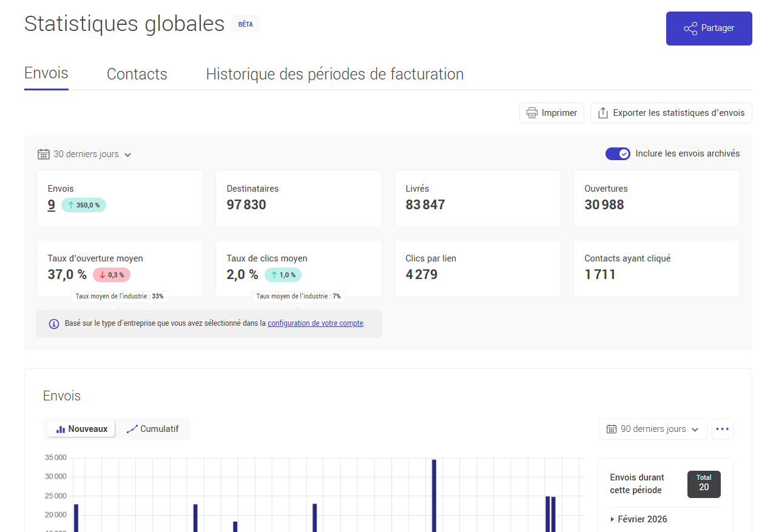Switch to the Contacts tab
This screenshot has height=532, width=776.
[x=137, y=74]
